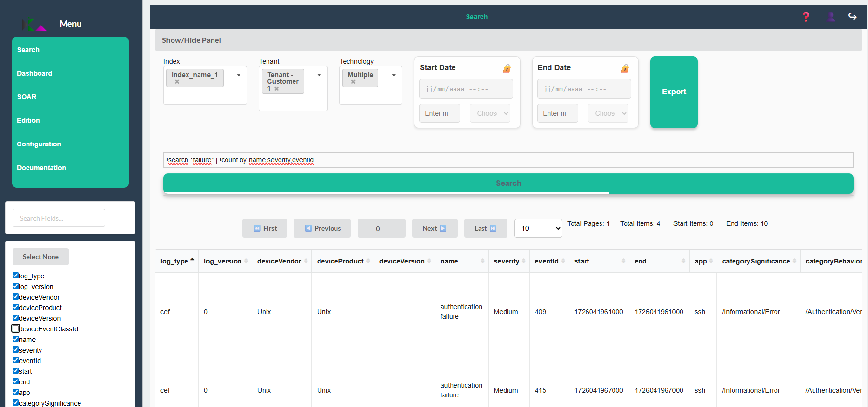
Task: Remove the index_name_1 tag
Action: (177, 82)
